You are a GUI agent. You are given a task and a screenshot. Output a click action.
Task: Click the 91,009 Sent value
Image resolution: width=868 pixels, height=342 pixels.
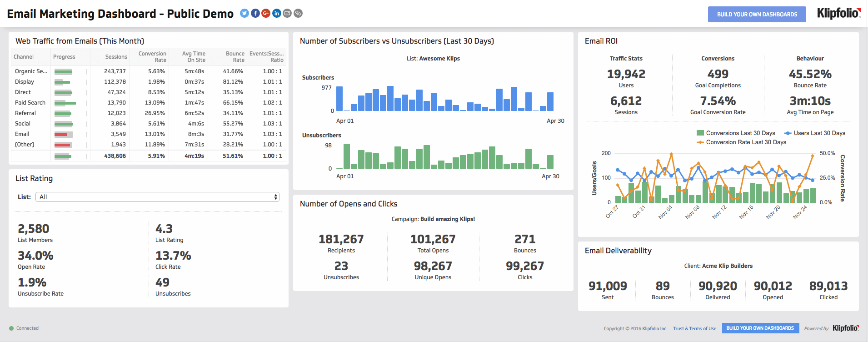click(x=608, y=286)
